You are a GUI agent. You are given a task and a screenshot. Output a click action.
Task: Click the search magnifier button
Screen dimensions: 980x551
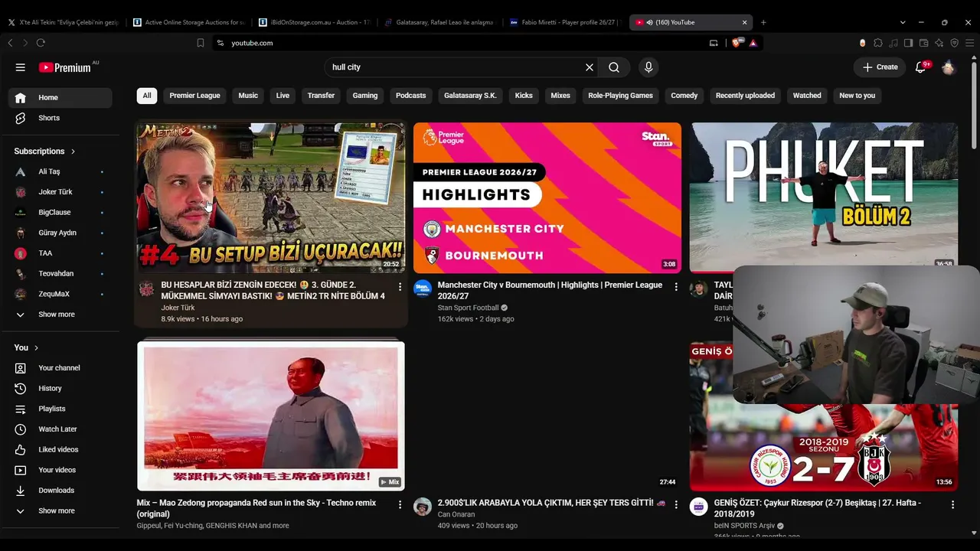click(x=614, y=67)
